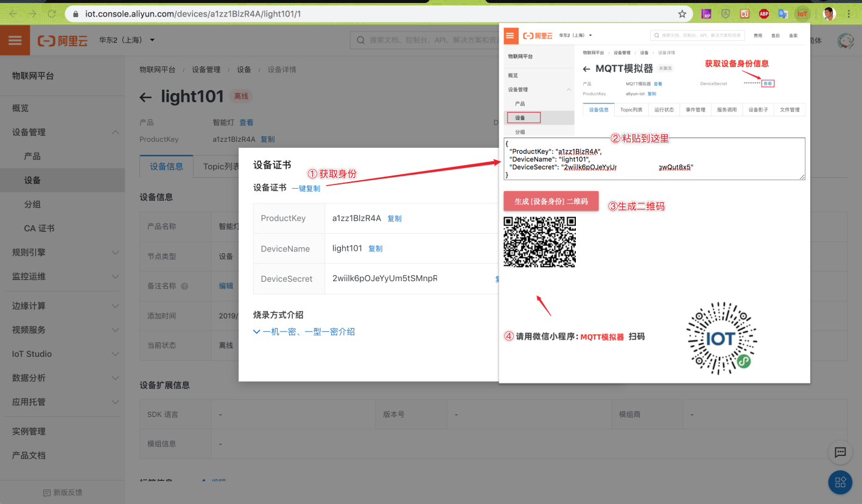This screenshot has height=504, width=862.
Task: Click the IOT mini-program code image
Action: [x=722, y=338]
